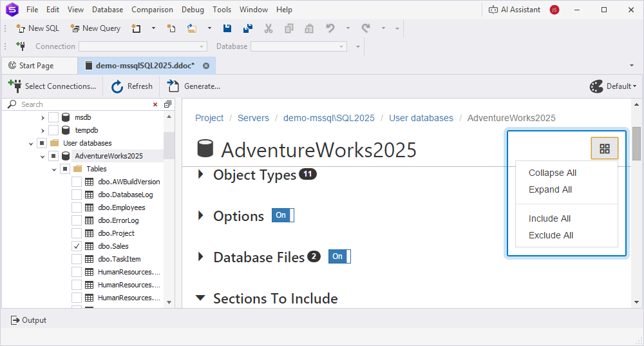Toggle the Database Files On switch

[x=339, y=256]
